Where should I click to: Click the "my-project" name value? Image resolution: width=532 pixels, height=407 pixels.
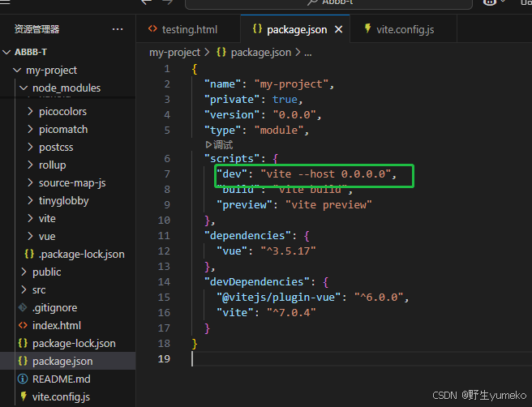[x=291, y=84]
